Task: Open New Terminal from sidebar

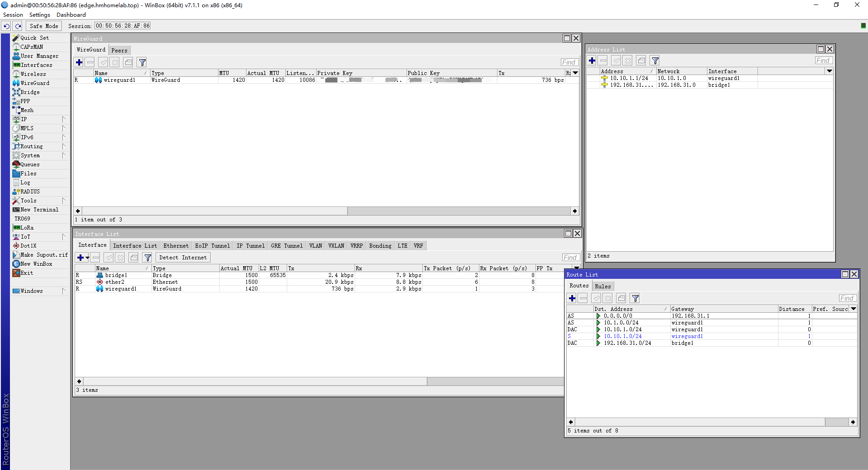Action: pyautogui.click(x=39, y=210)
